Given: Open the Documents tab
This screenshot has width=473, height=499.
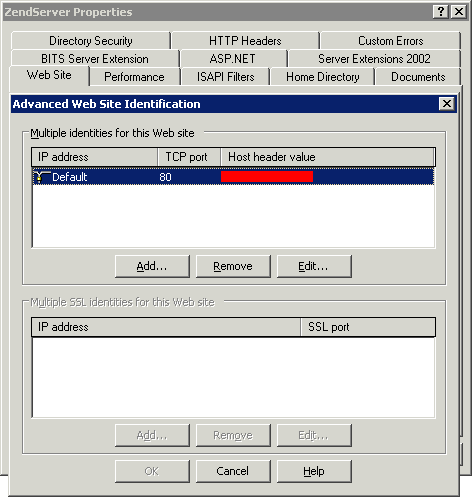Looking at the screenshot, I should pyautogui.click(x=418, y=77).
